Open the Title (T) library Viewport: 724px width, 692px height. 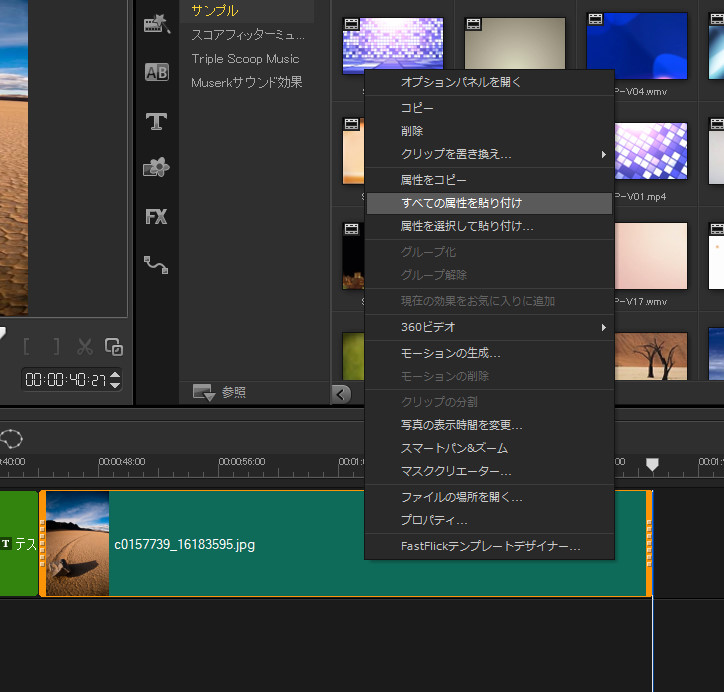(x=156, y=121)
